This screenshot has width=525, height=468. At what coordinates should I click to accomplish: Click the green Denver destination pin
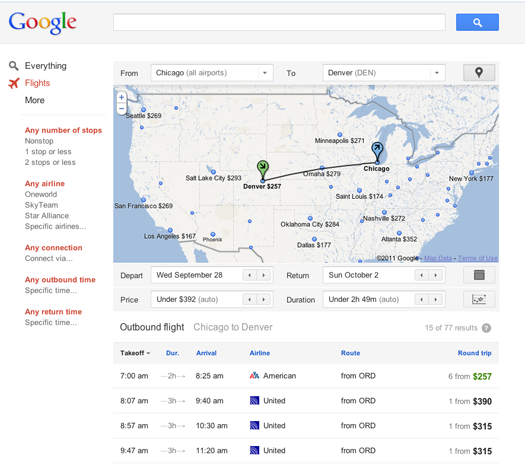coord(263,170)
